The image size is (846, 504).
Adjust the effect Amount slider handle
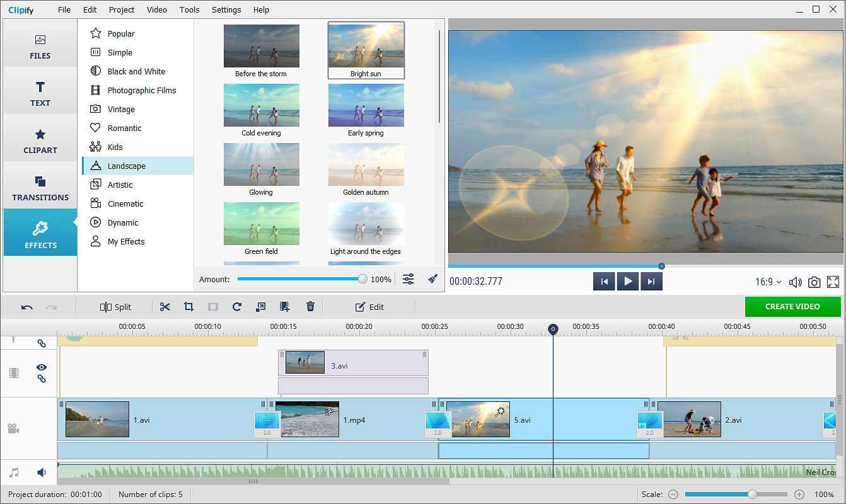[362, 279]
